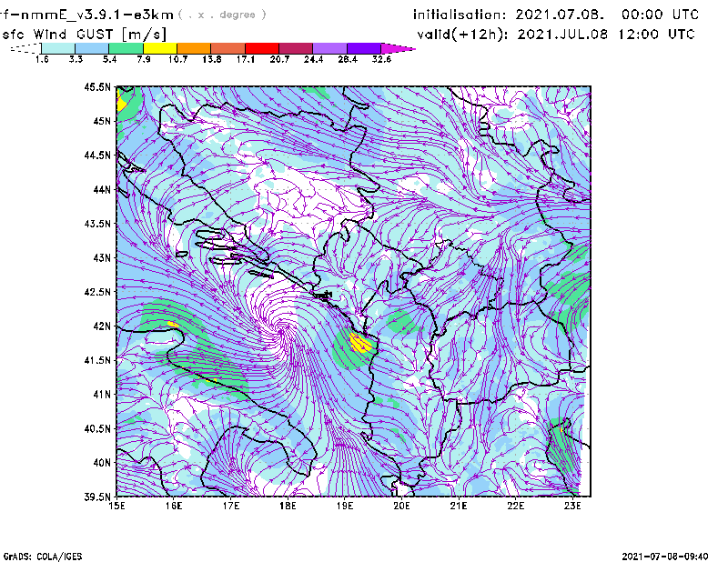728x562 pixels.
Task: Click the light cyan 1.6–3.3 legend swatch
Action: (x=58, y=48)
